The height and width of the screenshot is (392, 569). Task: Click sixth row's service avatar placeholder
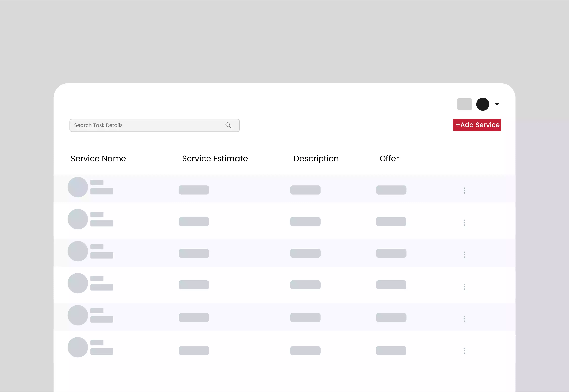(x=78, y=347)
